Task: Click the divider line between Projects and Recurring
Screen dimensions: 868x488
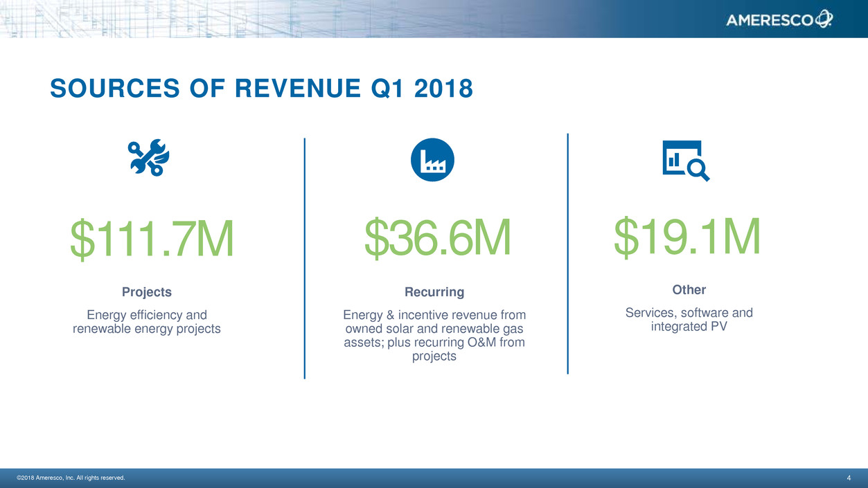Action: [x=305, y=257]
